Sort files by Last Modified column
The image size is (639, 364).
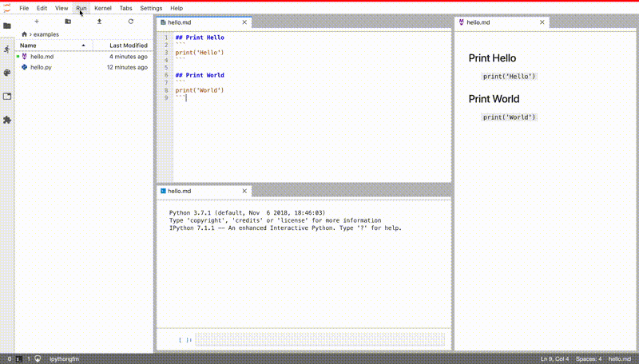[x=122, y=45]
